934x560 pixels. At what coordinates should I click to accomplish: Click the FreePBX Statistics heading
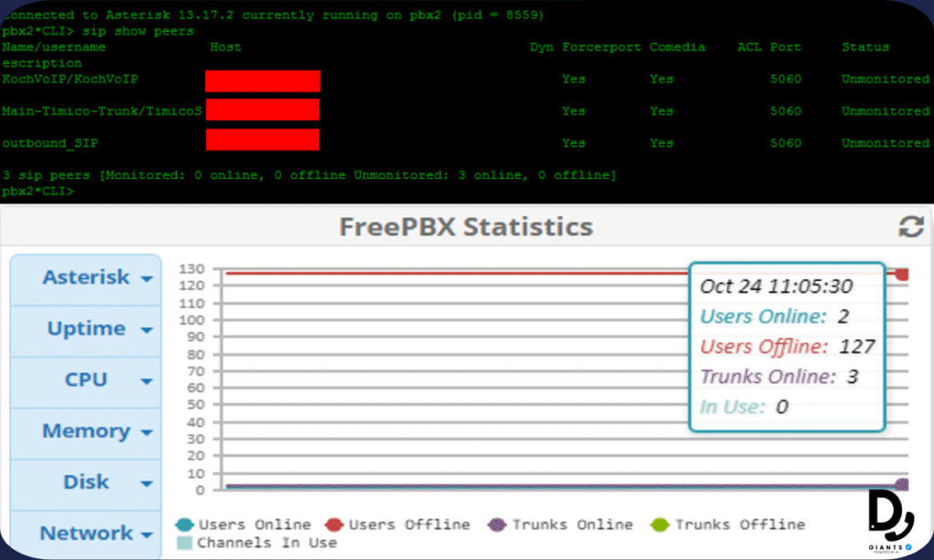coord(466,226)
